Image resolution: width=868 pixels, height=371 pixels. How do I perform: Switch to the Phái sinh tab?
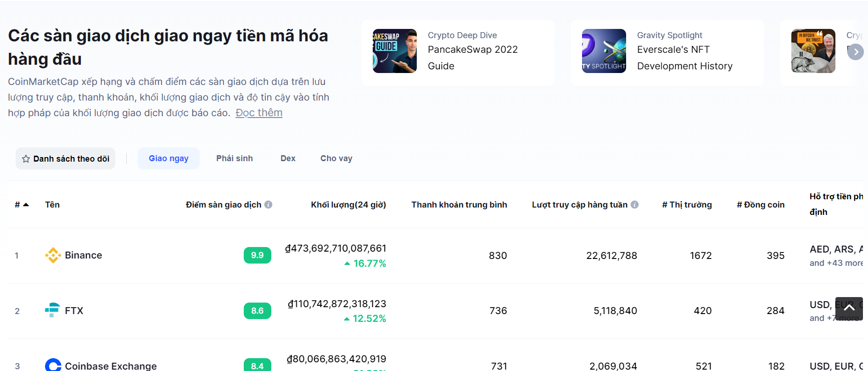(235, 158)
